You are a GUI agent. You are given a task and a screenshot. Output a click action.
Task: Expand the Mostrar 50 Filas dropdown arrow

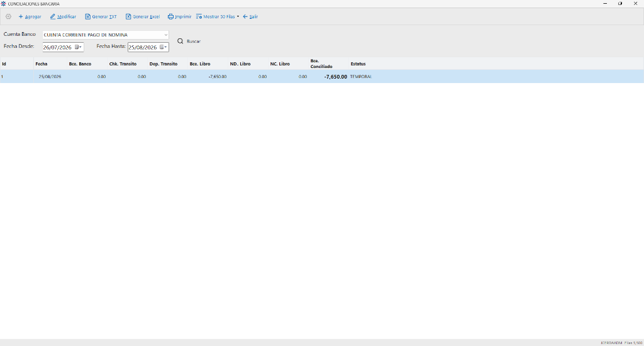click(238, 17)
